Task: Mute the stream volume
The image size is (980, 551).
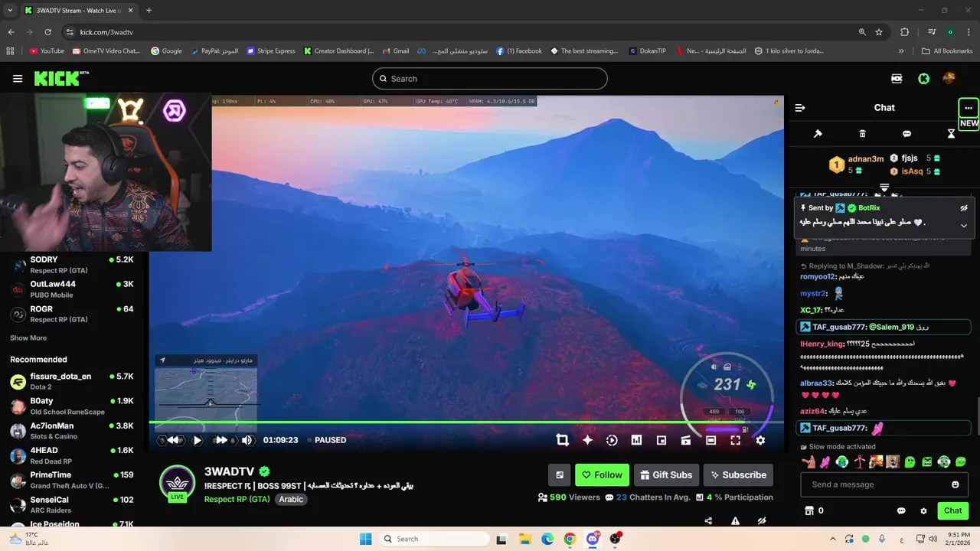Action: click(x=247, y=440)
